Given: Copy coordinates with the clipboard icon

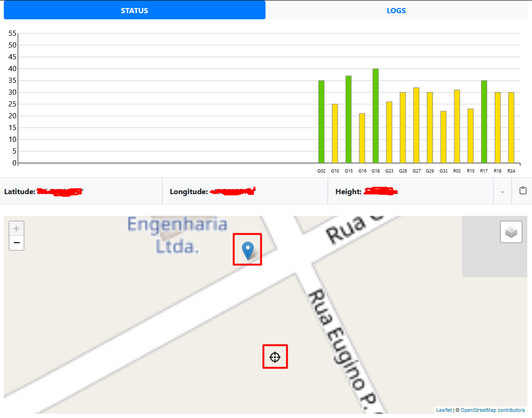Looking at the screenshot, I should click(523, 190).
